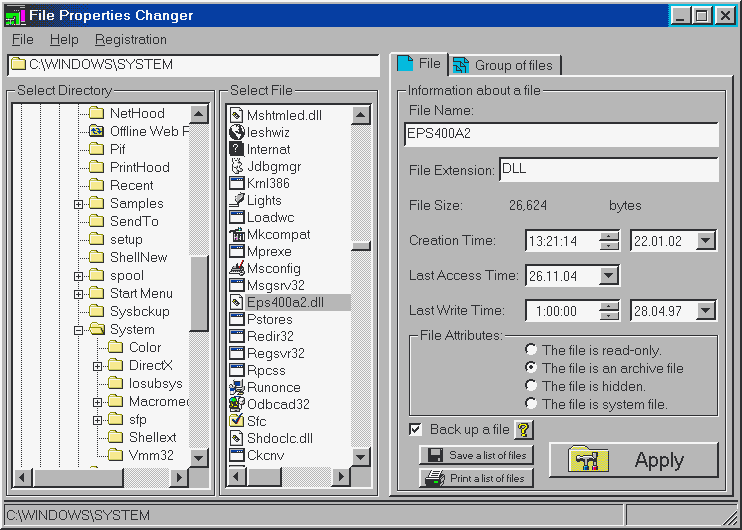The image size is (742, 530).
Task: Open the Creation Time date dropdown
Action: 705,240
